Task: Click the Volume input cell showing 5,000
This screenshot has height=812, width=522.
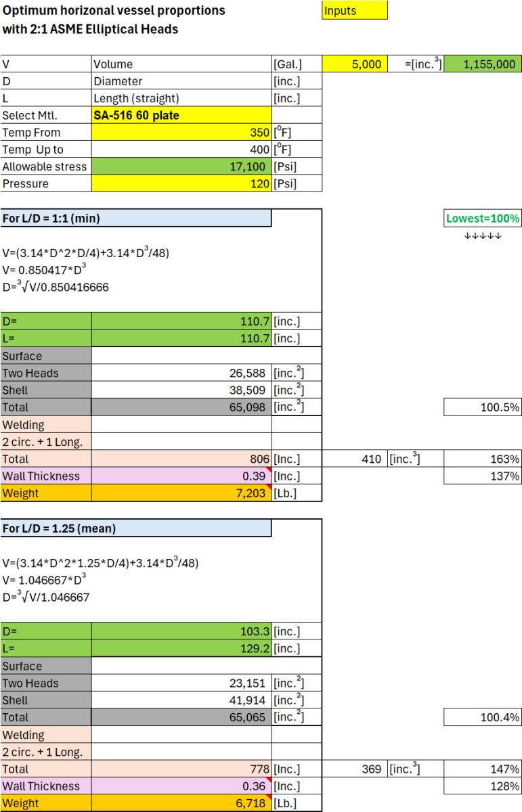Action: click(355, 64)
